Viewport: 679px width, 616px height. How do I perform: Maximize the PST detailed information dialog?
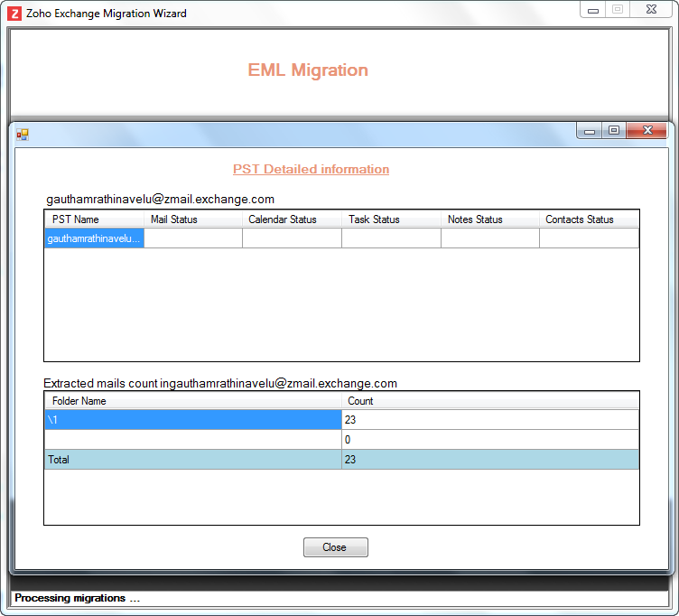pyautogui.click(x=614, y=130)
